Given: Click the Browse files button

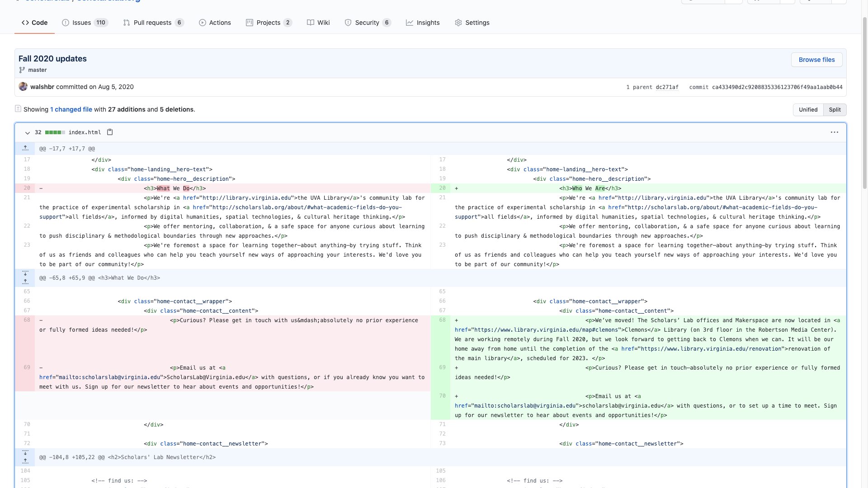Looking at the screenshot, I should click(816, 60).
